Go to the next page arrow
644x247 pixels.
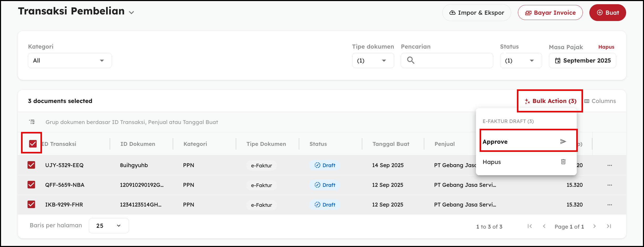pyautogui.click(x=595, y=226)
